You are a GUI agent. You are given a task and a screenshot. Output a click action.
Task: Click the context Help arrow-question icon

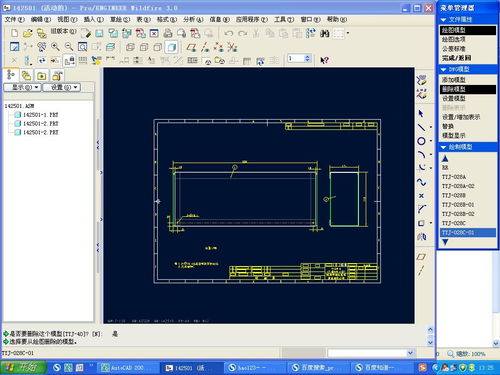coord(324,60)
